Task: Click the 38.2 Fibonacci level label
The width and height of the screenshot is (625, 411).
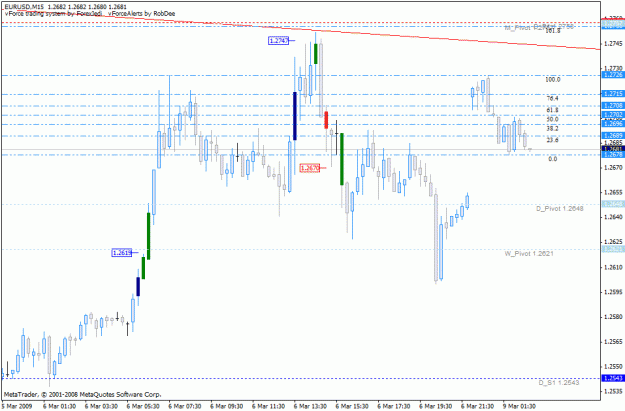Action: [552, 129]
